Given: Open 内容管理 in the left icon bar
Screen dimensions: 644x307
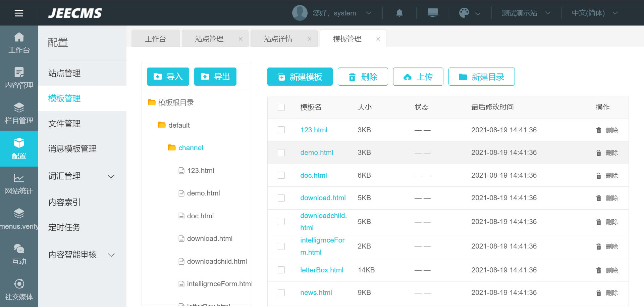Looking at the screenshot, I should [19, 78].
